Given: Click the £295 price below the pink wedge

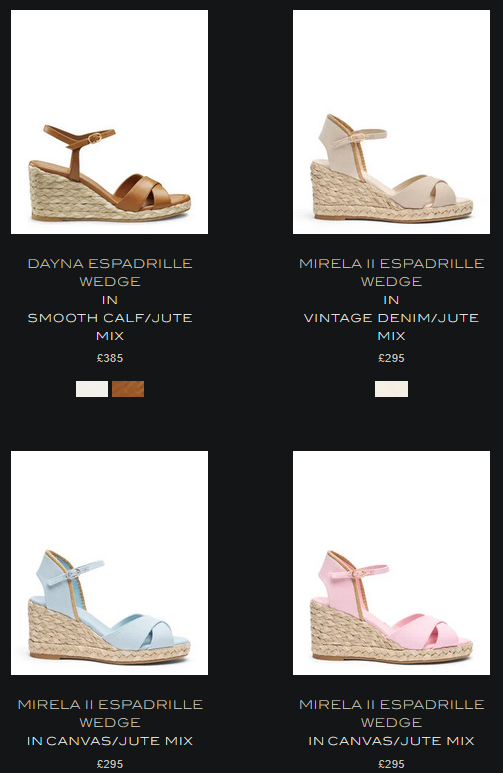Looking at the screenshot, I should pyautogui.click(x=392, y=764).
